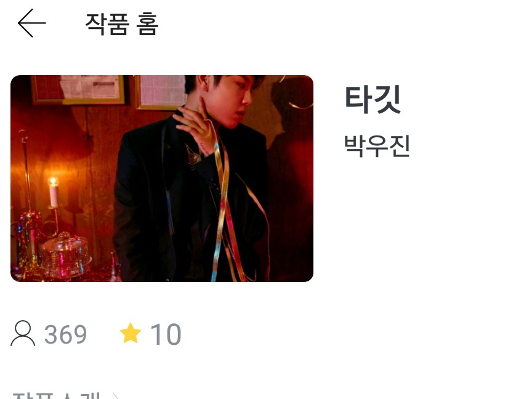Viewport: 532px width, 399px height.
Task: Tap the 작품 홈 header title
Action: click(121, 24)
